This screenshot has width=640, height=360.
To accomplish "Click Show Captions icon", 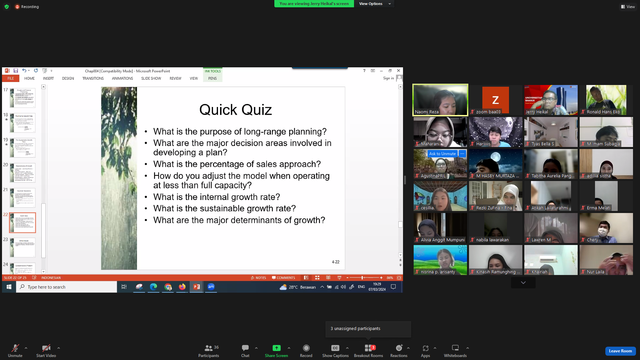I will click(335, 348).
